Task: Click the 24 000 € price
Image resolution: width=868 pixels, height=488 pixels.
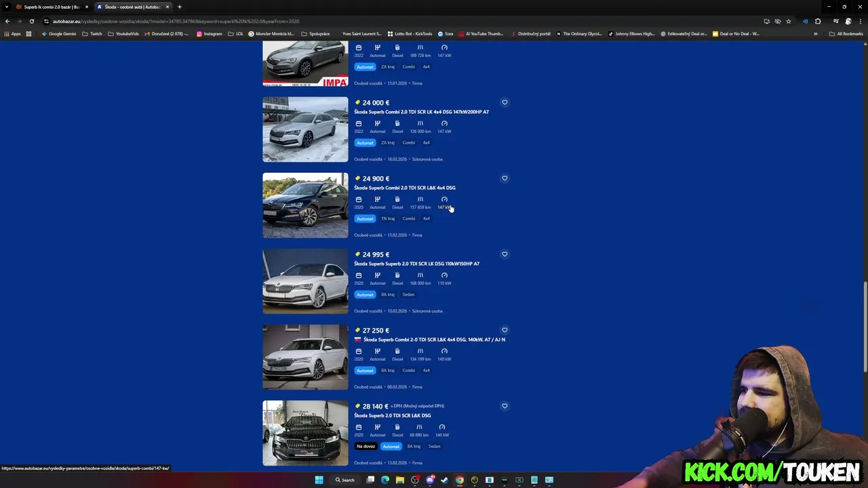Action: pos(376,103)
